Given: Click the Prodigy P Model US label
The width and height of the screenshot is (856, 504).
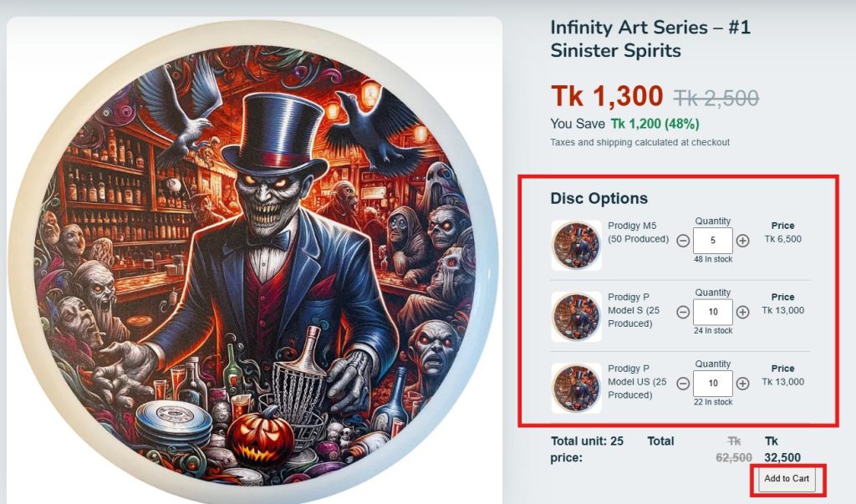Looking at the screenshot, I should tap(636, 381).
